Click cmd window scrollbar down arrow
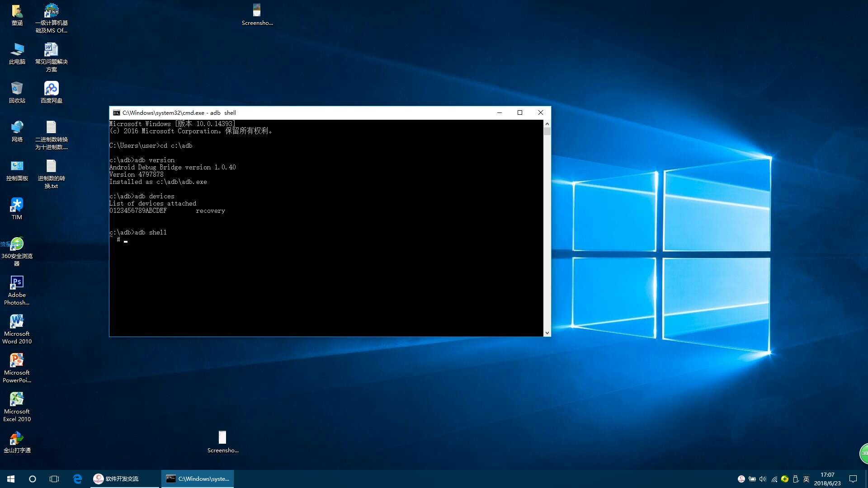 tap(547, 333)
